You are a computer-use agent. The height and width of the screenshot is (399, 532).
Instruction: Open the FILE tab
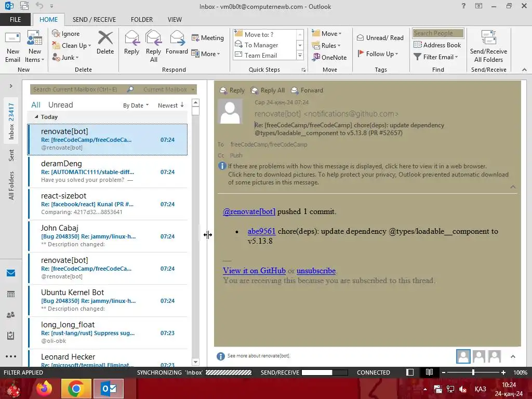[x=15, y=20]
